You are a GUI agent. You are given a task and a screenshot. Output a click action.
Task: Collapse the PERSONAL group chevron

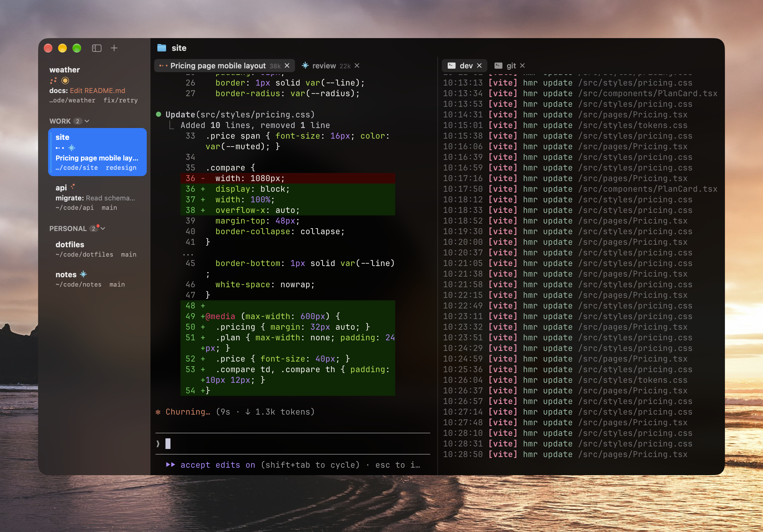[x=103, y=228]
